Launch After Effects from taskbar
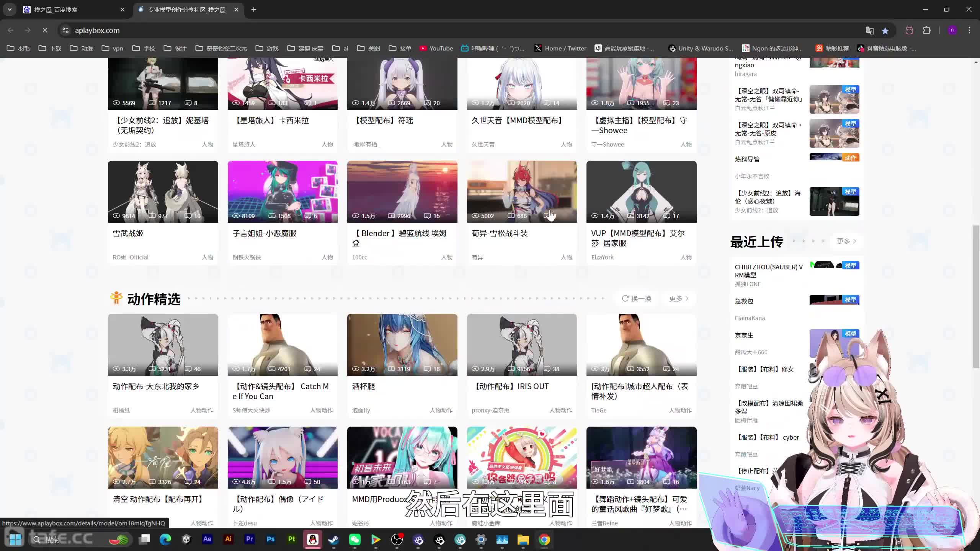The image size is (980, 551). tap(207, 539)
